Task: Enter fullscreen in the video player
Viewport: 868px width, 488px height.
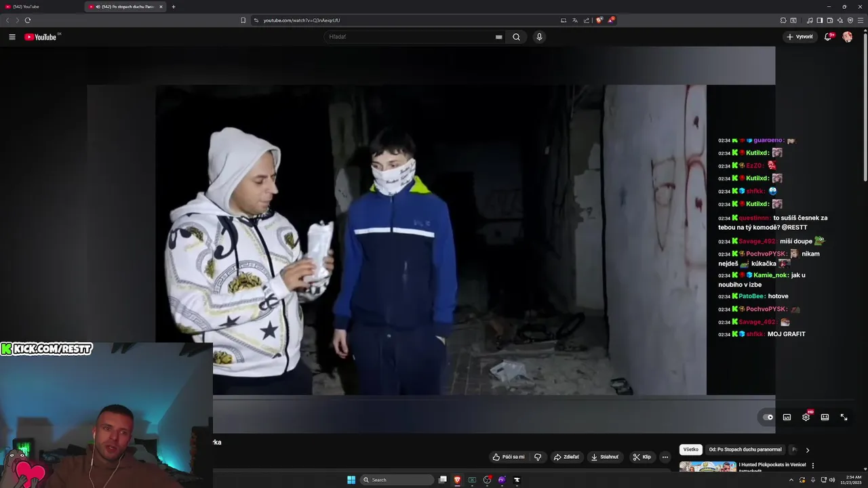Action: [x=844, y=418]
